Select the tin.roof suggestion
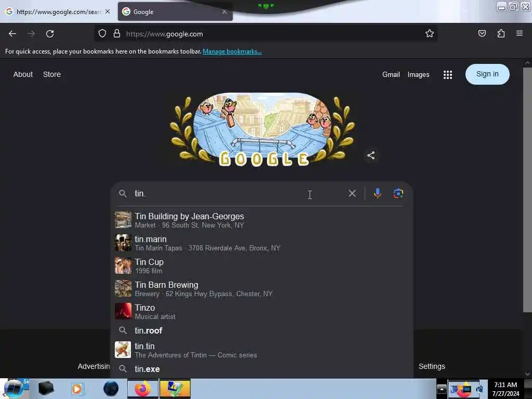 click(x=262, y=330)
